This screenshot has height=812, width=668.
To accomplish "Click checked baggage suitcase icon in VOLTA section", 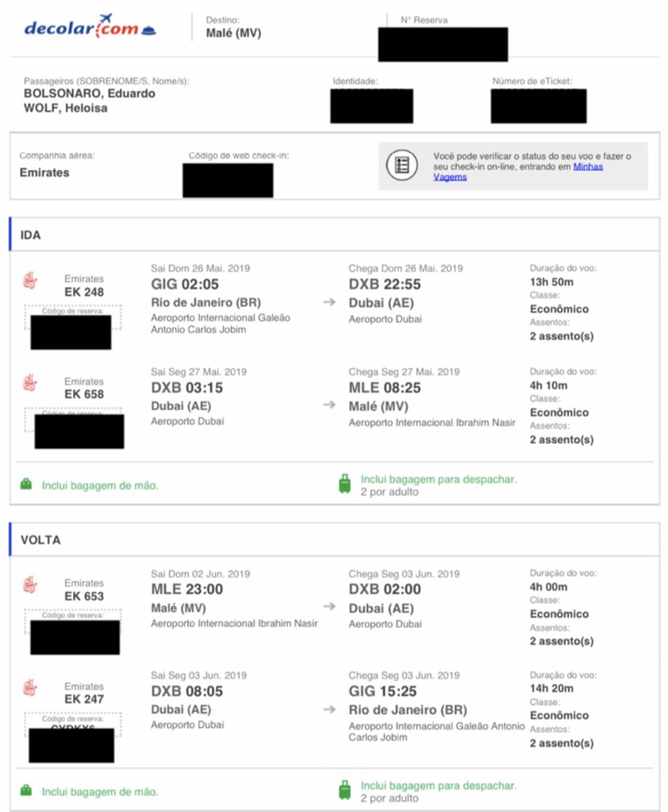I will point(344,791).
